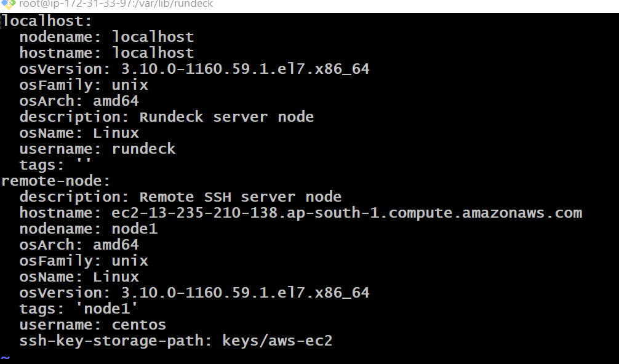Click the terminal application icon in title bar
619x364 pixels.
pos(8,4)
